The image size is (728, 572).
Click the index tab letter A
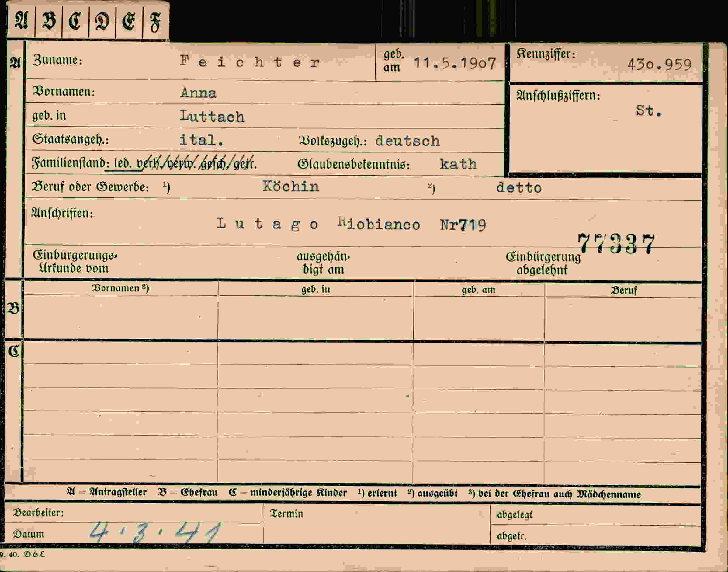coord(21,21)
